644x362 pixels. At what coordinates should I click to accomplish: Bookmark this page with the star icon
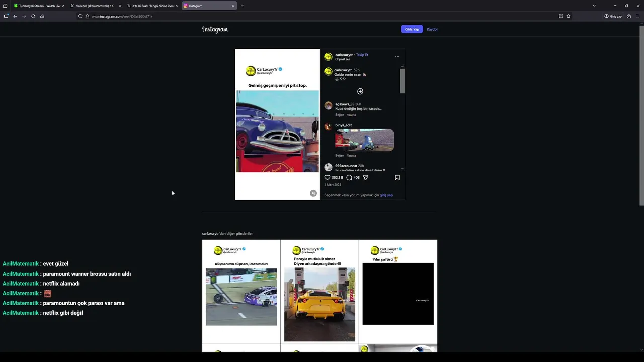tap(569, 16)
